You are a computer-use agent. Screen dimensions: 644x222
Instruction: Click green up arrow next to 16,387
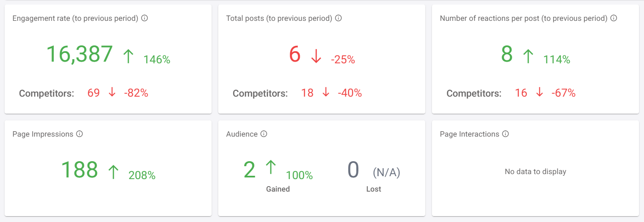128,56
